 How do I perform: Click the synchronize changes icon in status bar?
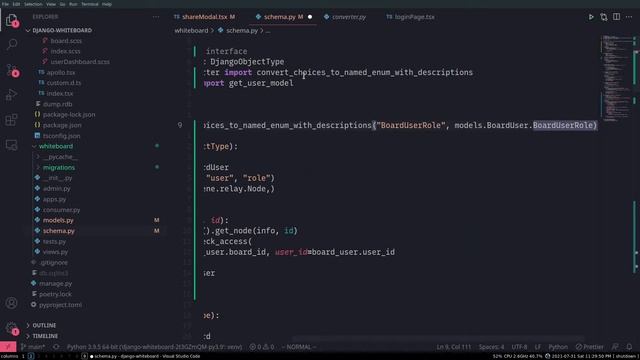(x=56, y=347)
